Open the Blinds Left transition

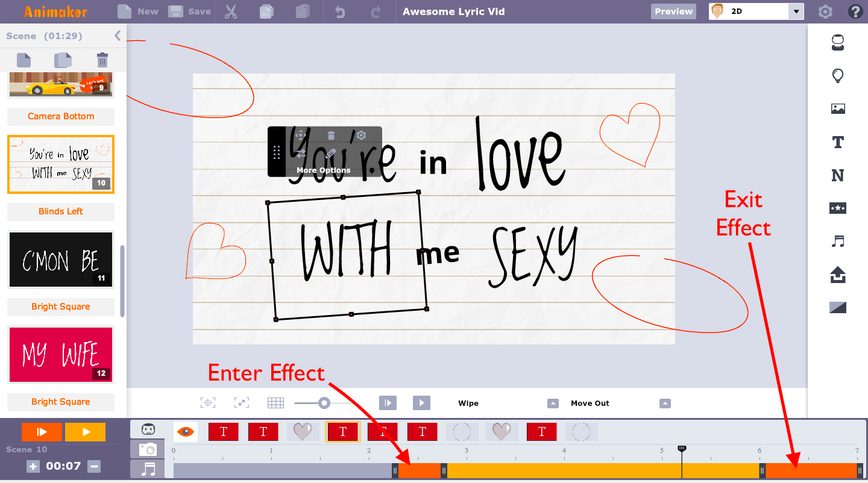[61, 211]
